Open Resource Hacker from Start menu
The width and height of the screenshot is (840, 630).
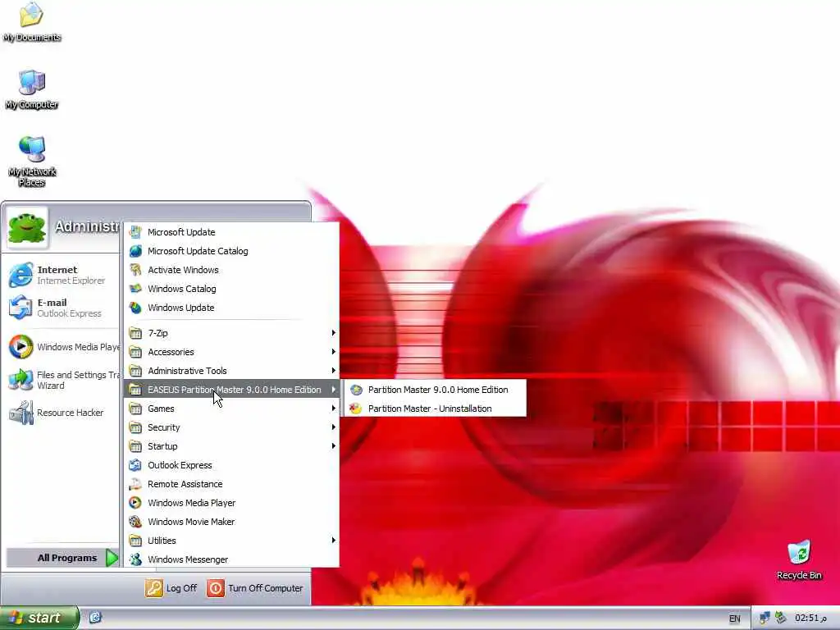point(61,413)
